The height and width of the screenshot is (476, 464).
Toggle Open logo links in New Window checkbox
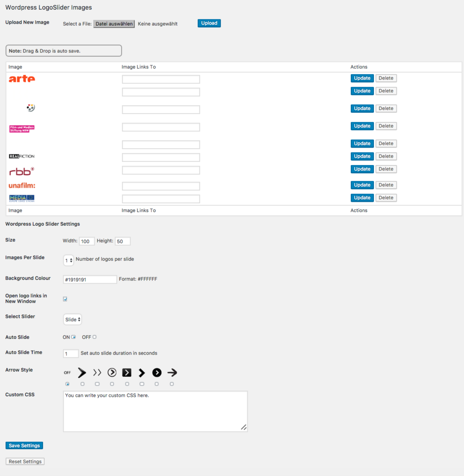(65, 299)
